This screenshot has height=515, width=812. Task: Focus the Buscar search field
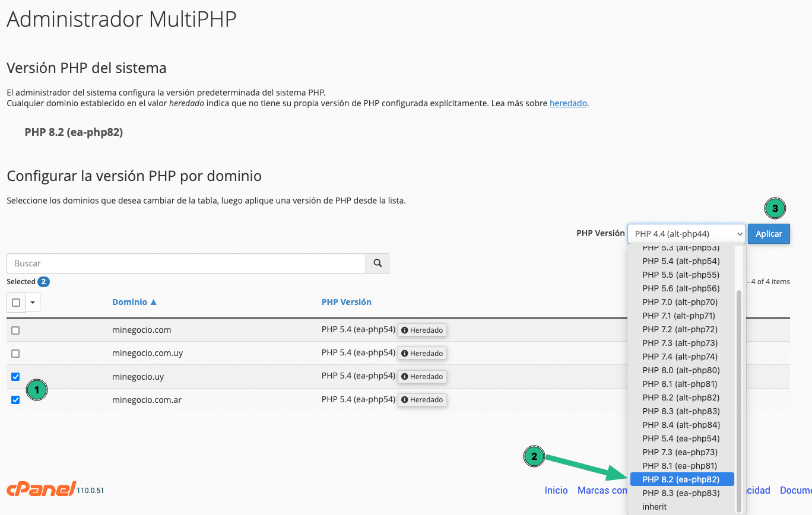pos(186,263)
